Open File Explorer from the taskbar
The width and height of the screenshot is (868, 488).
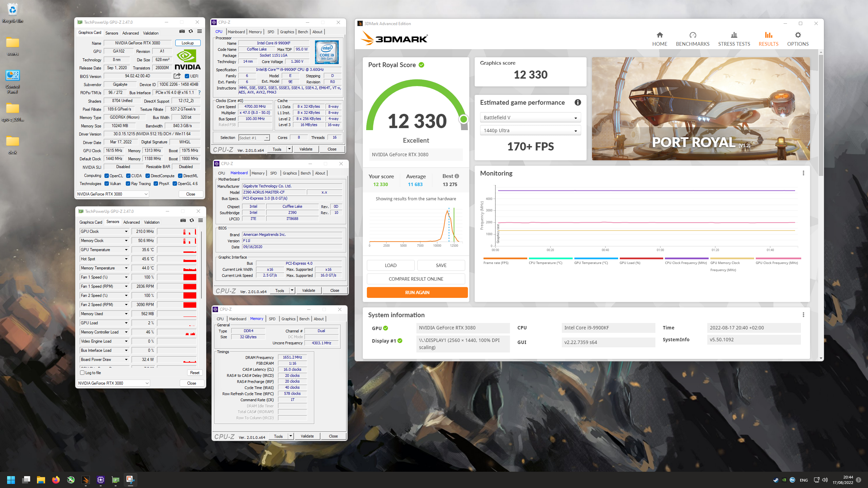coord(41,480)
